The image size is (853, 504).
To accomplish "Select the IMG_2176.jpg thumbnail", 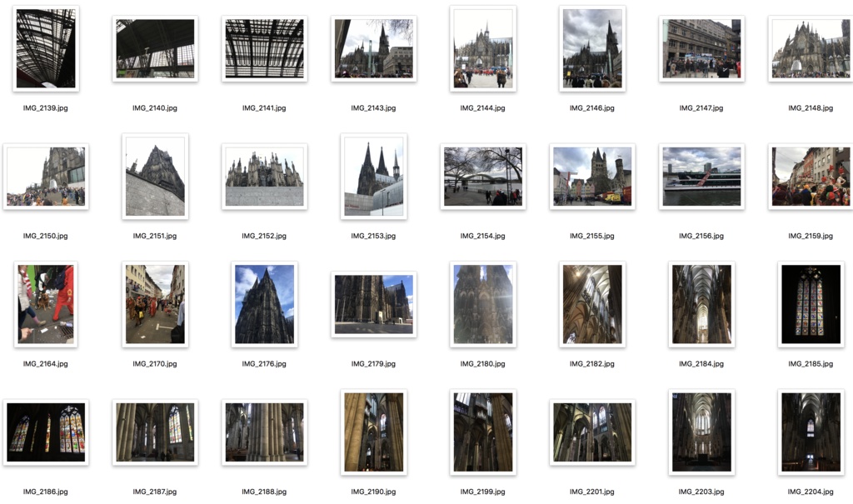I will coord(264,304).
